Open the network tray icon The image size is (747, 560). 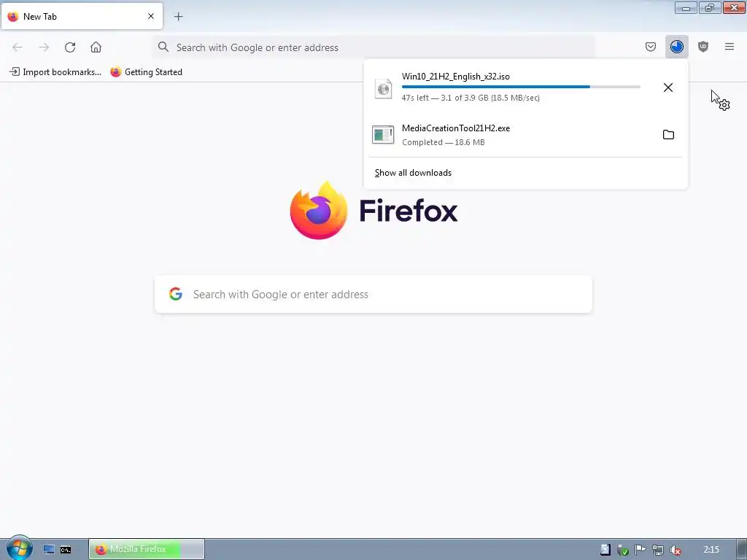(x=657, y=550)
